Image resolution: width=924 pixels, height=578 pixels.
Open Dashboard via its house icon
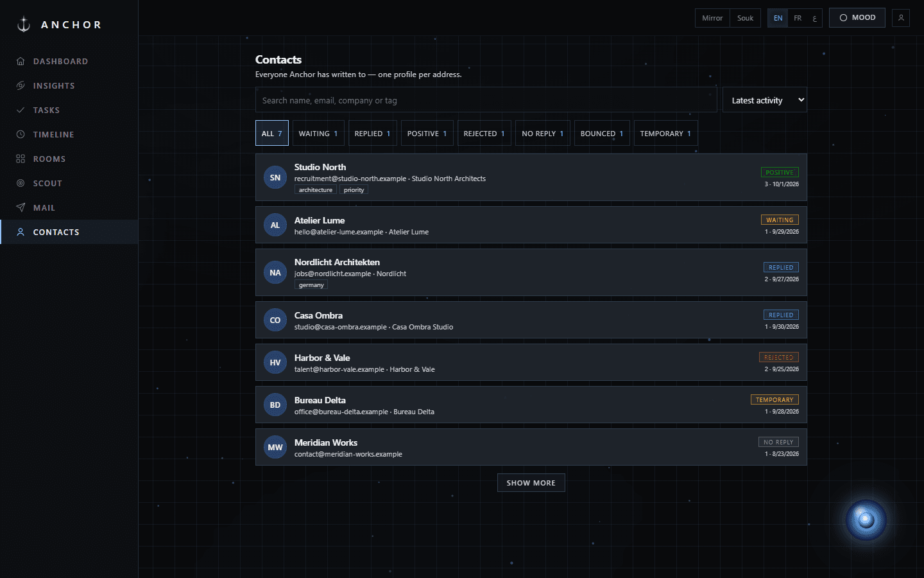pyautogui.click(x=21, y=62)
